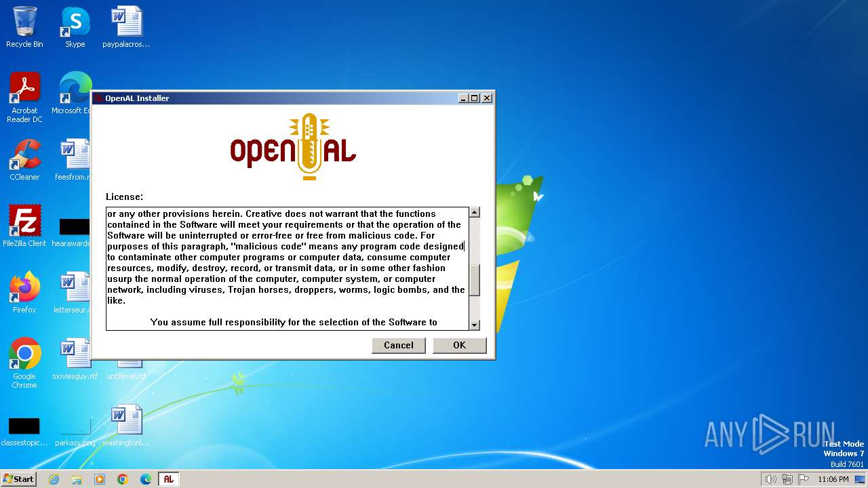Select the Recycle Bin desktop icon
This screenshot has height=488, width=868.
coord(24,27)
